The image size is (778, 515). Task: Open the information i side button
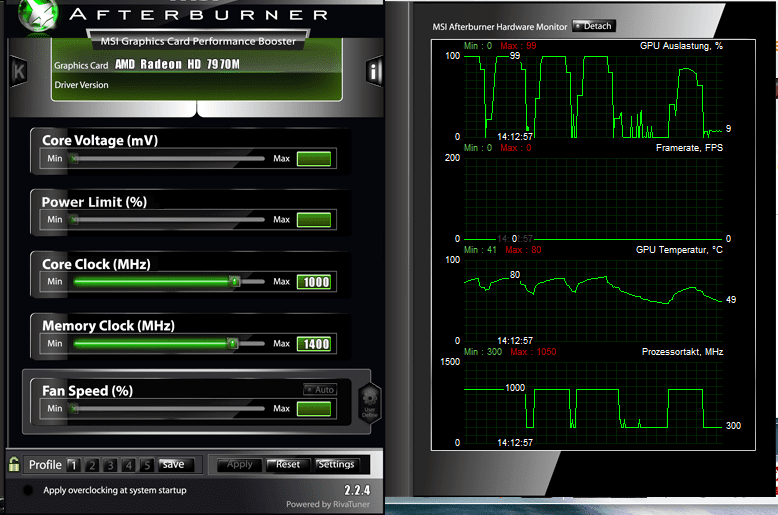374,71
